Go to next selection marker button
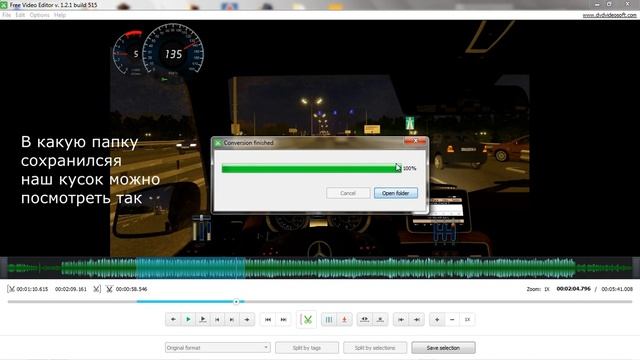The width and height of the screenshot is (640, 360). click(416, 320)
